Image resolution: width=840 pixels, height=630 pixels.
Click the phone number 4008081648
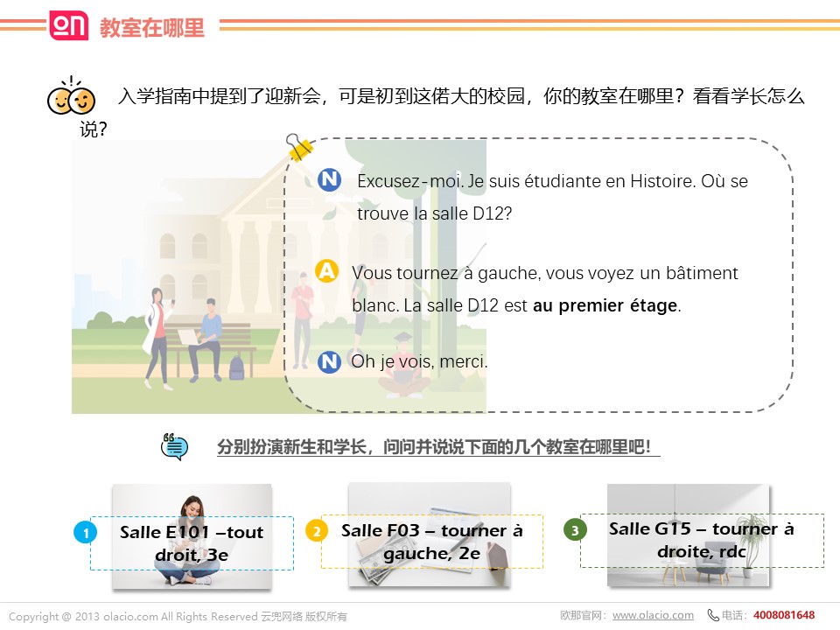point(783,615)
